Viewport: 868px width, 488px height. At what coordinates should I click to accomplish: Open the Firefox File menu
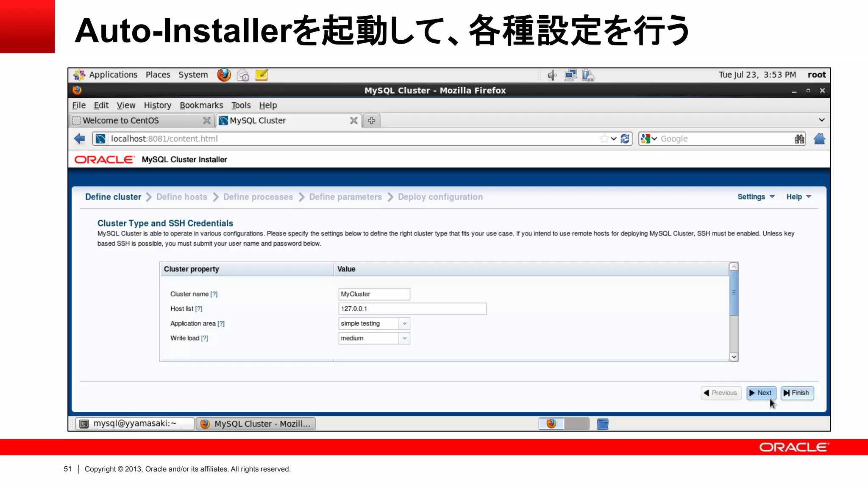pyautogui.click(x=79, y=105)
